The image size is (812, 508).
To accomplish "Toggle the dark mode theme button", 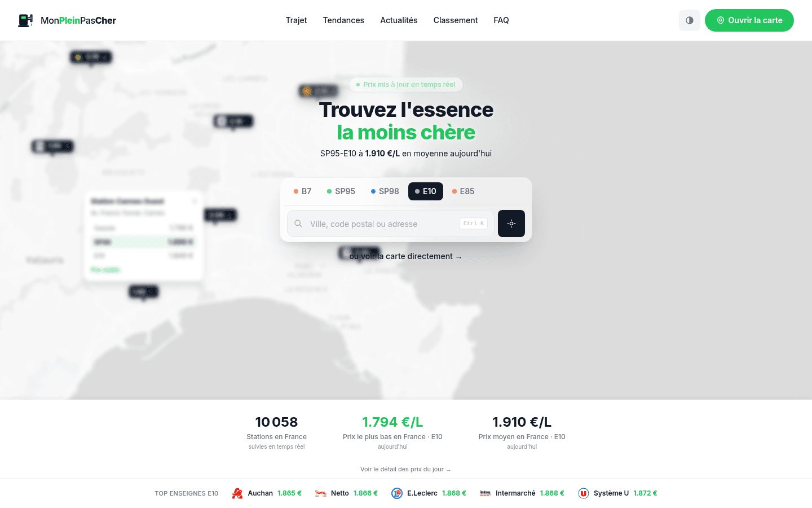I will pyautogui.click(x=690, y=20).
